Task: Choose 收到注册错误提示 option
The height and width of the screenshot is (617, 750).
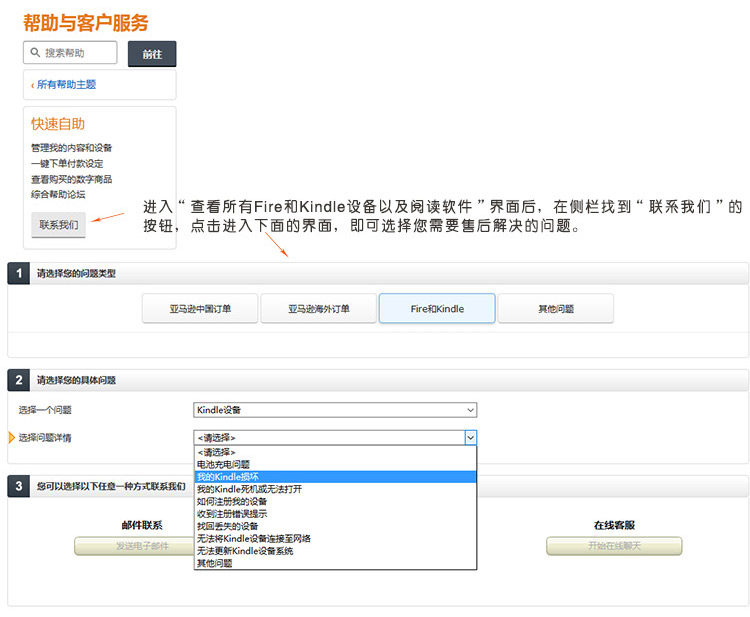Action: [335, 514]
